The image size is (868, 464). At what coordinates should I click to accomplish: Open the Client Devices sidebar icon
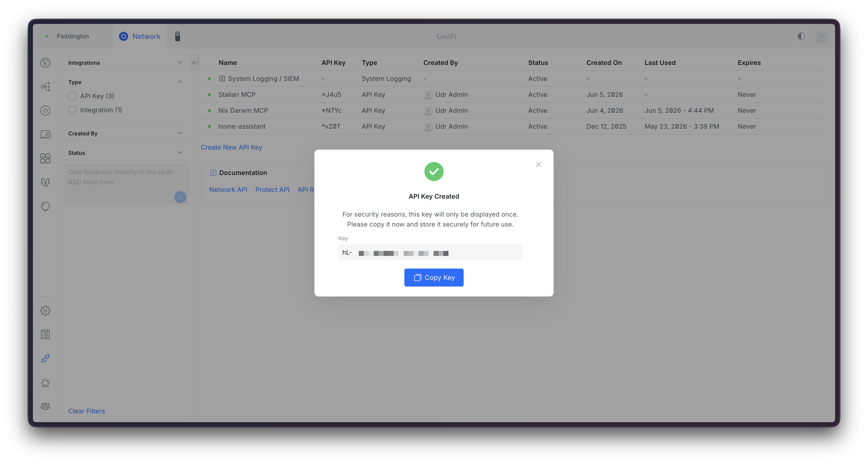[x=45, y=134]
